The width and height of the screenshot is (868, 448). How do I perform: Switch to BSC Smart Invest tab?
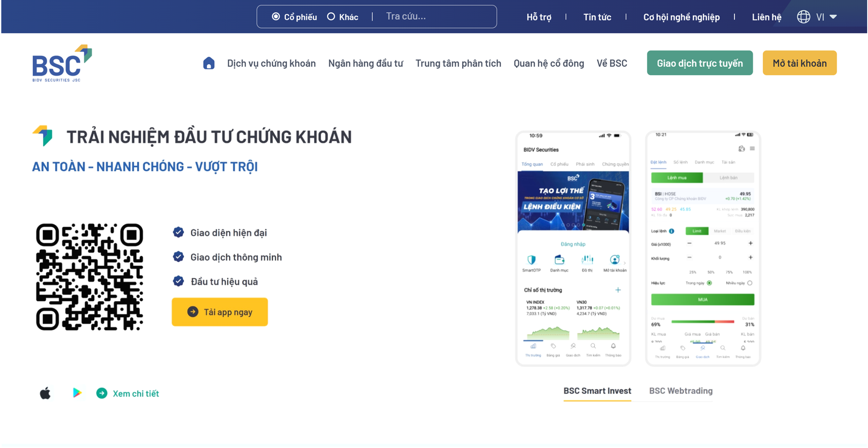597,391
